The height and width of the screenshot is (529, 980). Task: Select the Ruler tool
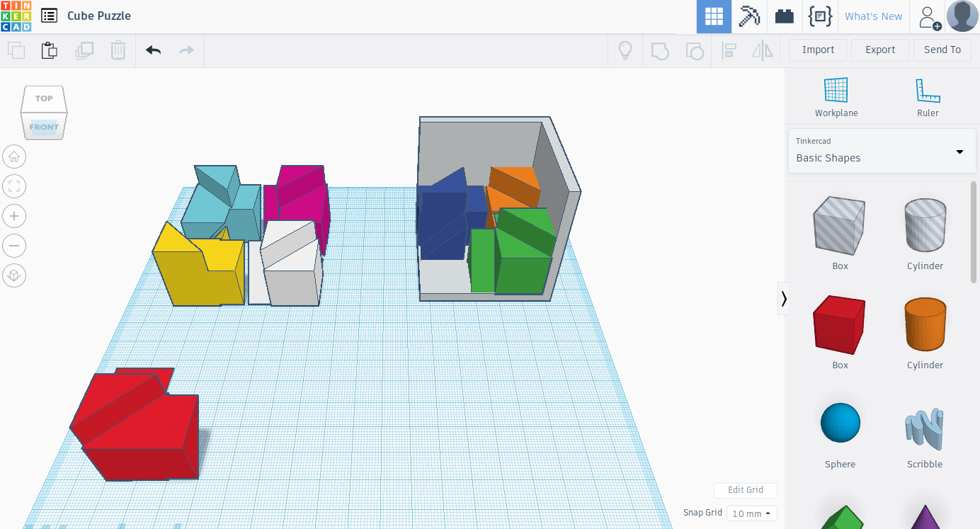(928, 97)
